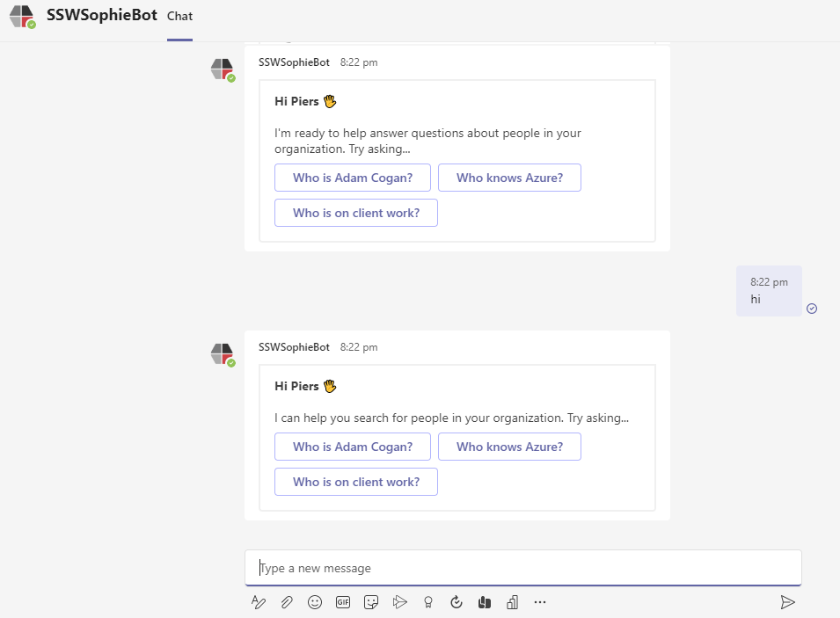Click the Approvals circular arrow icon

pyautogui.click(x=456, y=602)
